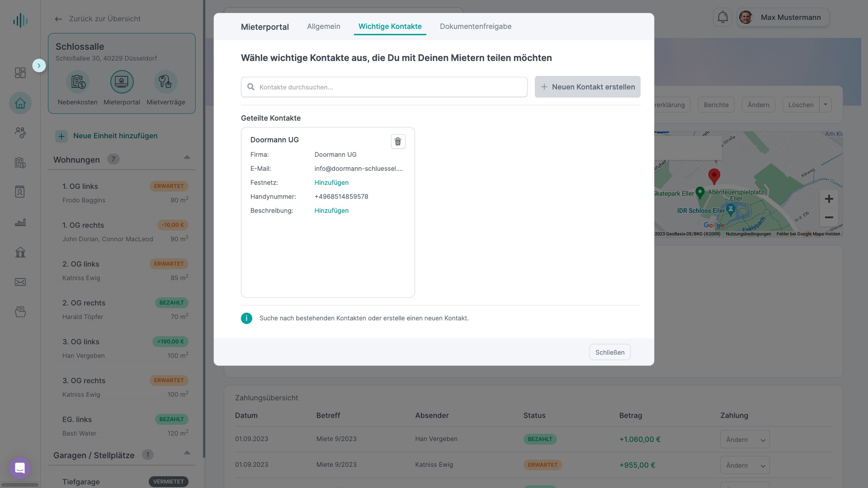Zoom out on the Google map
This screenshot has width=868, height=488.
click(829, 217)
